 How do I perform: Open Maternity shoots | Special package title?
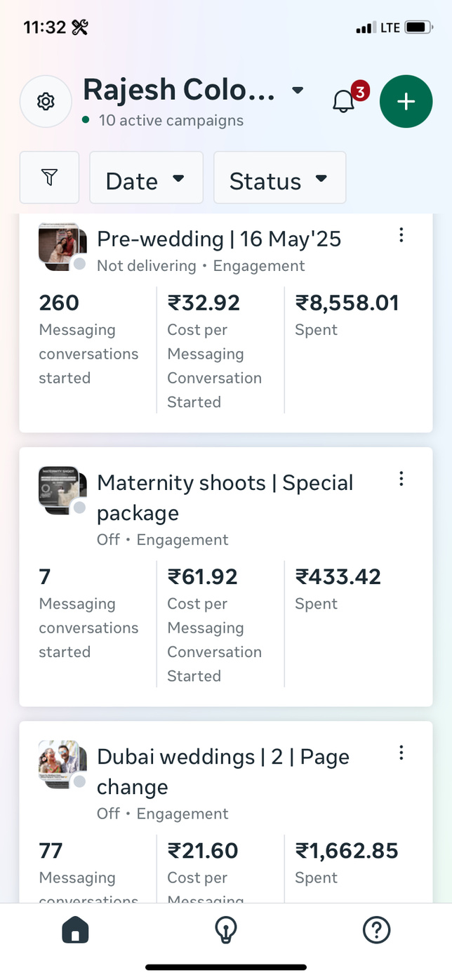pos(225,497)
